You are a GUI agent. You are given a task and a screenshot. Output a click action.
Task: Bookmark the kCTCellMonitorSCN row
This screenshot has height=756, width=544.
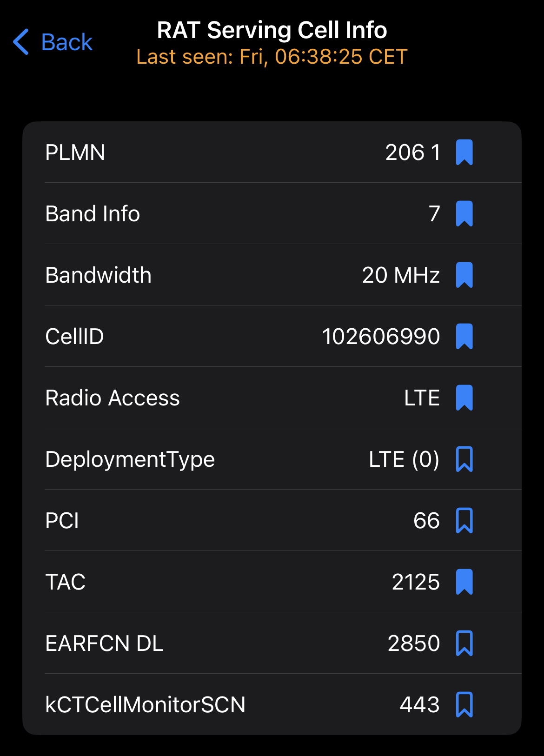[x=464, y=705]
